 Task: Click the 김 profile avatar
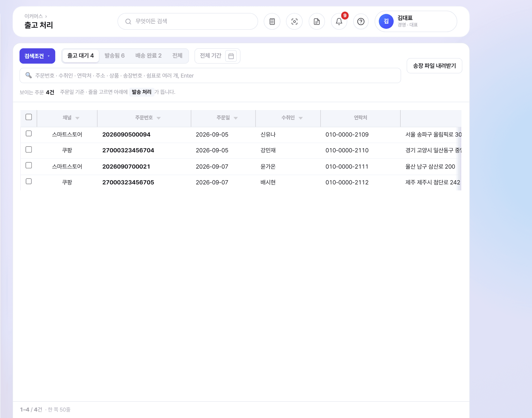point(386,21)
